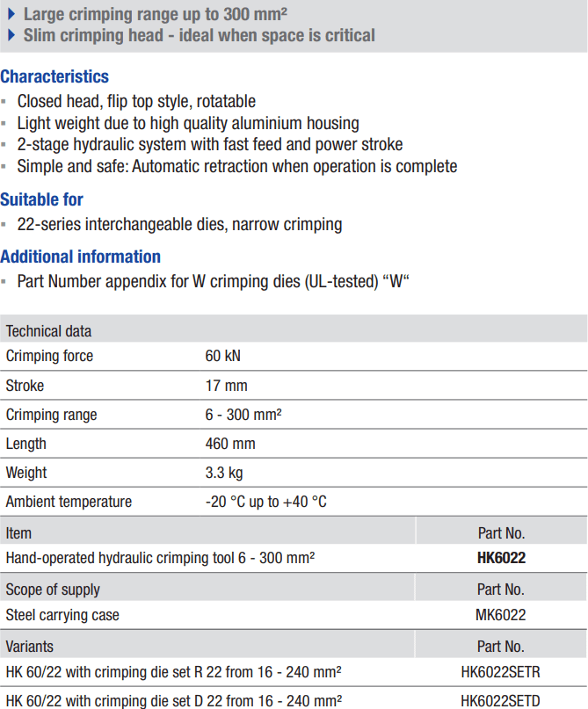
Task: Click the blue arrow beside Large crimping range
Action: tap(11, 14)
